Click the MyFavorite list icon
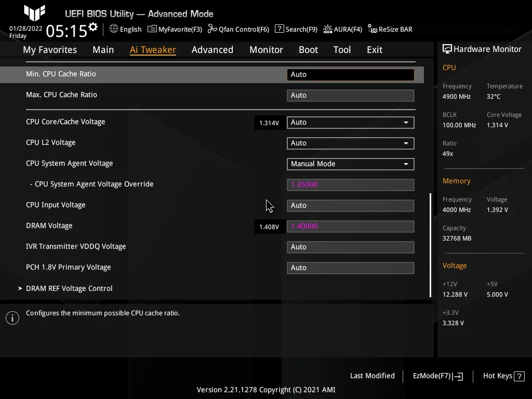The image size is (532, 399). coord(152,29)
